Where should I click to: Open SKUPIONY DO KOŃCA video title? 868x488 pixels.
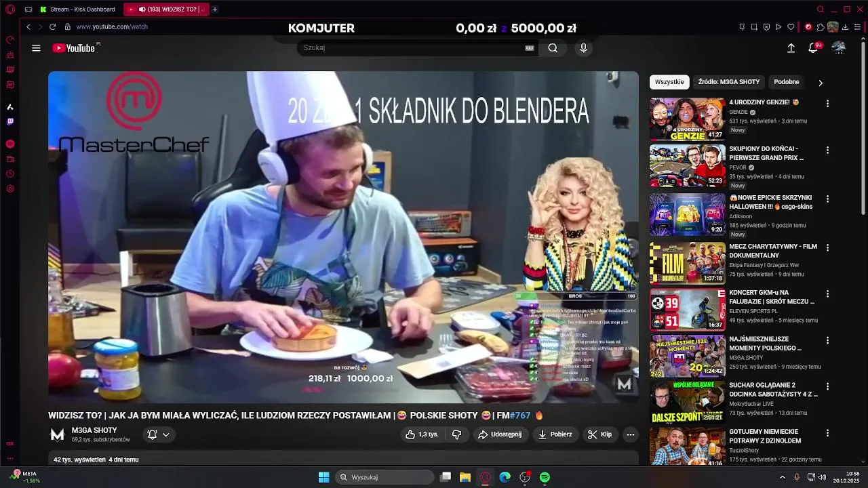766,153
